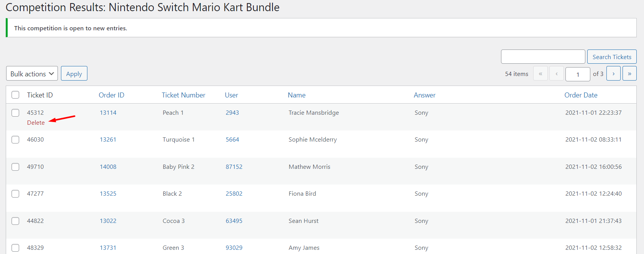This screenshot has width=644, height=254.
Task: Open order 13022
Action: (108, 221)
